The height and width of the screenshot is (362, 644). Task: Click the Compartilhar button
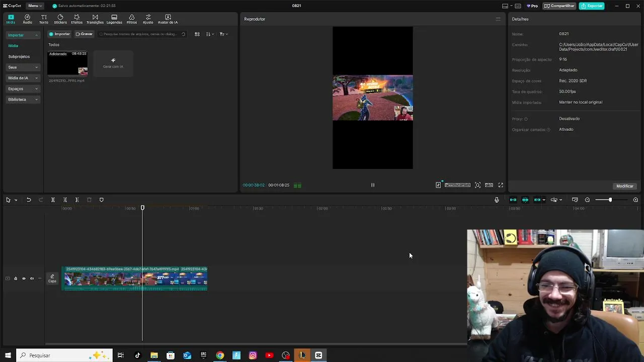(x=559, y=6)
